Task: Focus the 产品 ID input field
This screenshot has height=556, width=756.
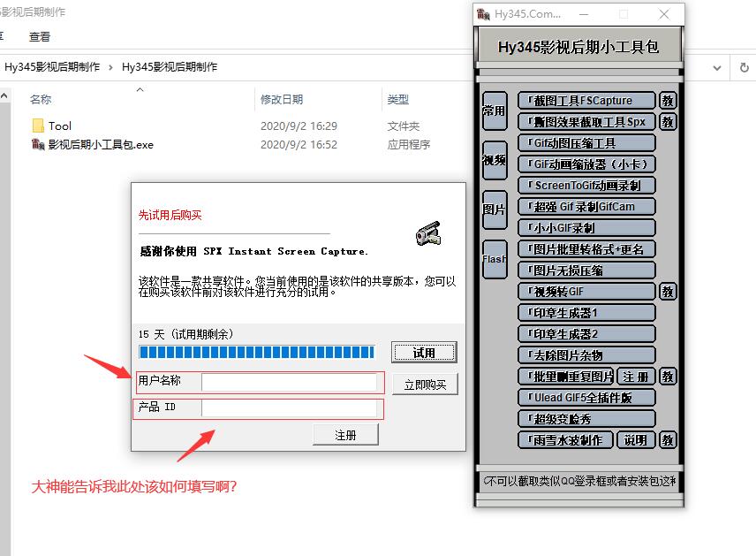Action: click(289, 408)
